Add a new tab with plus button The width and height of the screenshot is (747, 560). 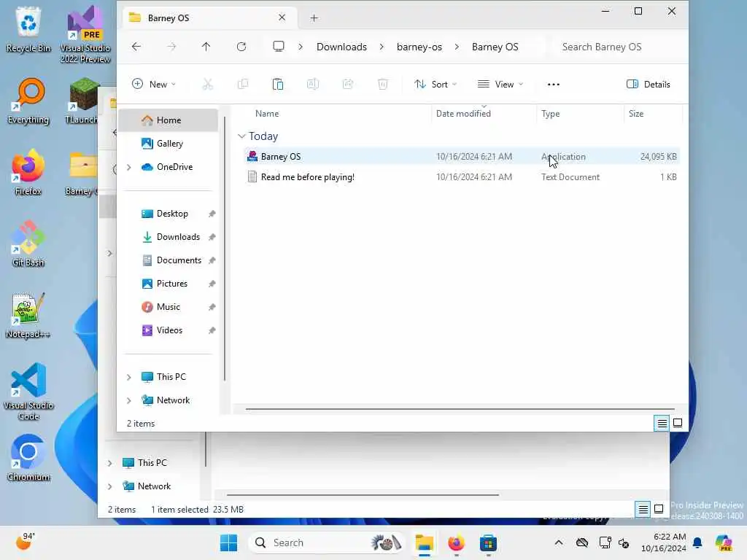pos(314,18)
